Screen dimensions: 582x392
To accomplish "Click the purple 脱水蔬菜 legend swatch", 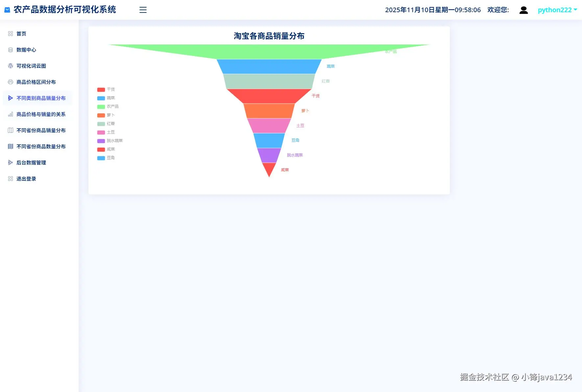I will pos(101,141).
